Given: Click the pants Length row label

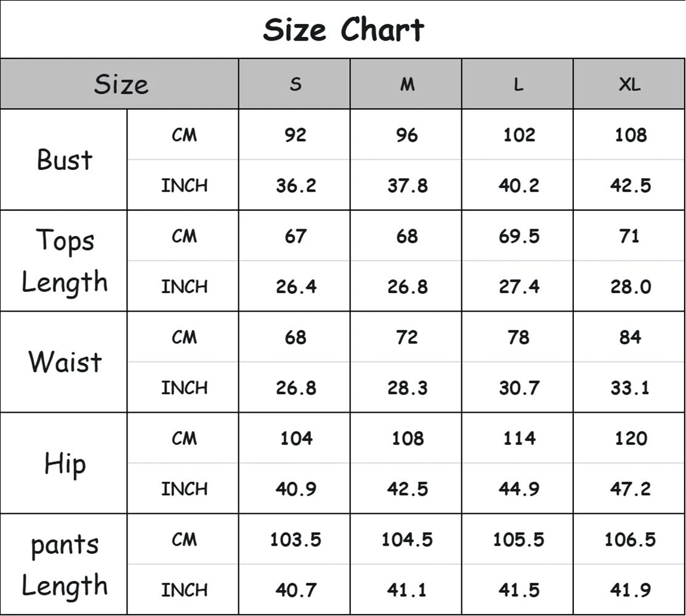Looking at the screenshot, I should pos(65,564).
